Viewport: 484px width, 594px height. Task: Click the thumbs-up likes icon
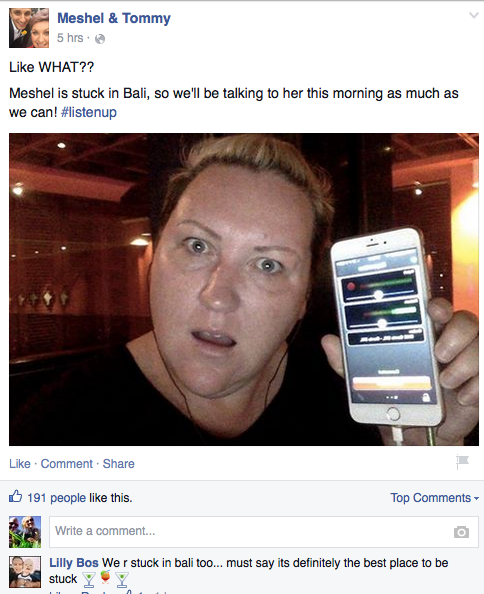point(16,496)
